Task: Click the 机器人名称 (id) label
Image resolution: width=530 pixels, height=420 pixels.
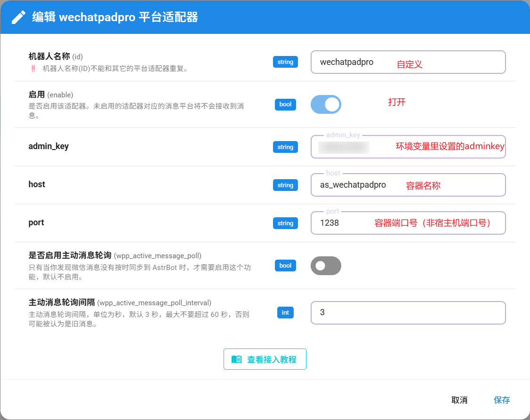Action: tap(56, 56)
